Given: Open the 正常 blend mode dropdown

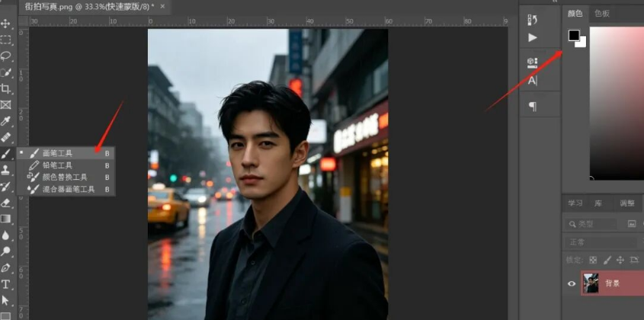Looking at the screenshot, I should click(601, 242).
